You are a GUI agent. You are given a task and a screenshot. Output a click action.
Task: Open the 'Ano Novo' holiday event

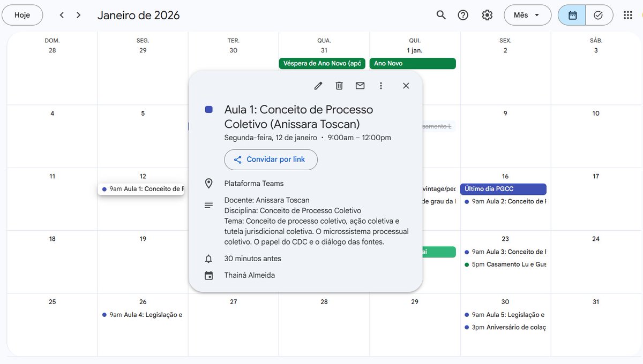[413, 63]
